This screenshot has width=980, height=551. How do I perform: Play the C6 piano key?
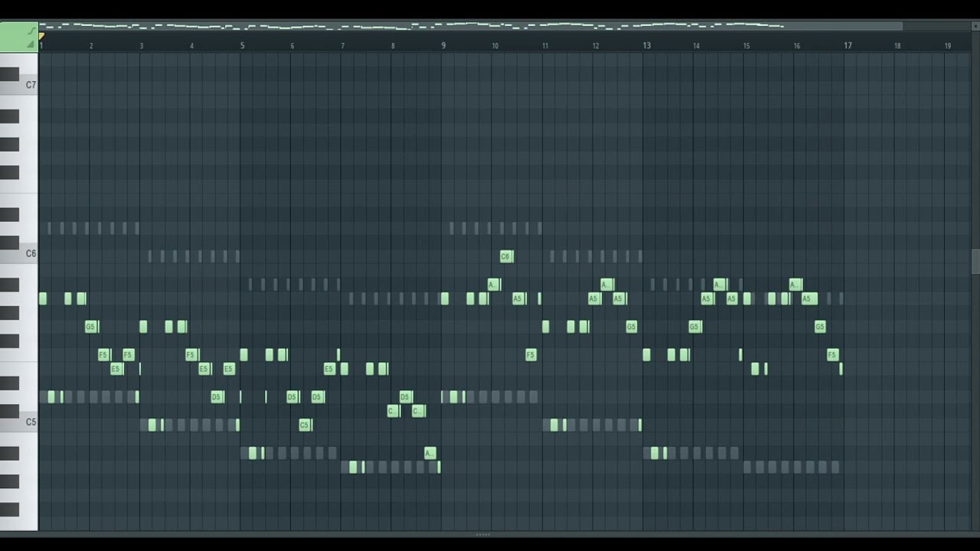(19, 253)
